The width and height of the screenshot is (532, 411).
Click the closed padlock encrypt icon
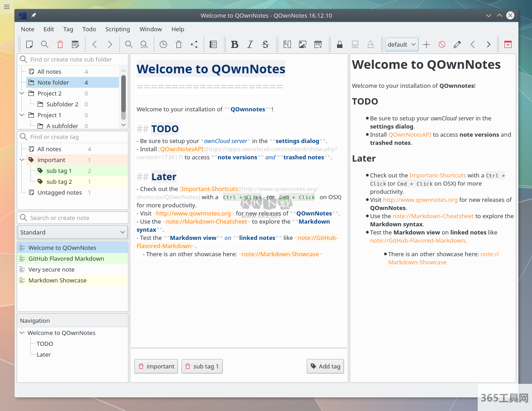[x=340, y=44]
